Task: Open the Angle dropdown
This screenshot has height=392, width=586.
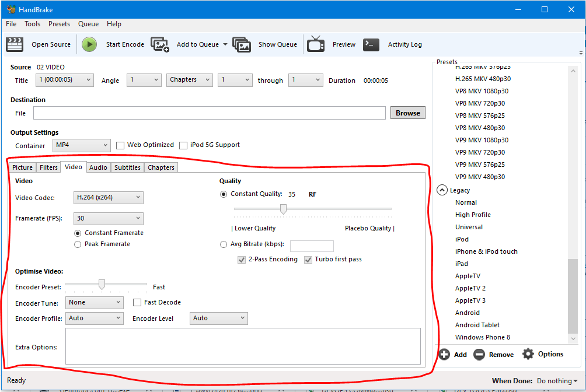Action: tap(144, 79)
